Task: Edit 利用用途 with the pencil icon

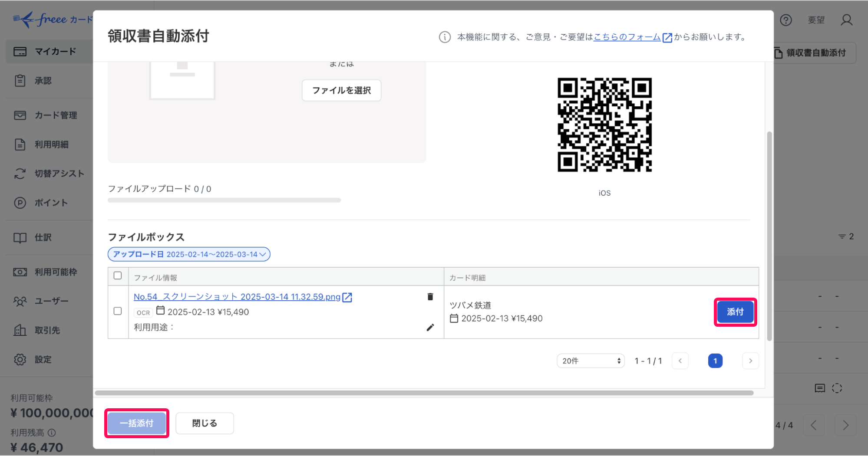Action: pos(430,328)
